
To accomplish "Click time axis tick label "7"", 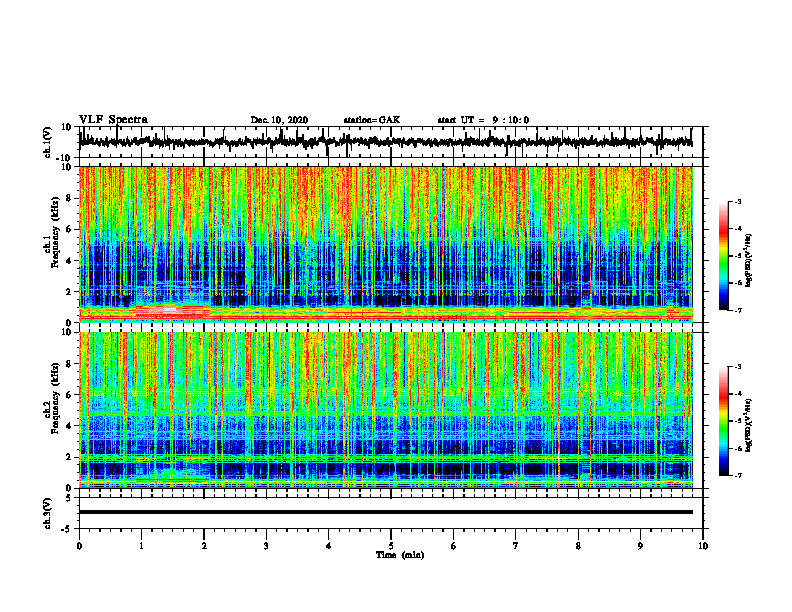I will click(x=516, y=546).
